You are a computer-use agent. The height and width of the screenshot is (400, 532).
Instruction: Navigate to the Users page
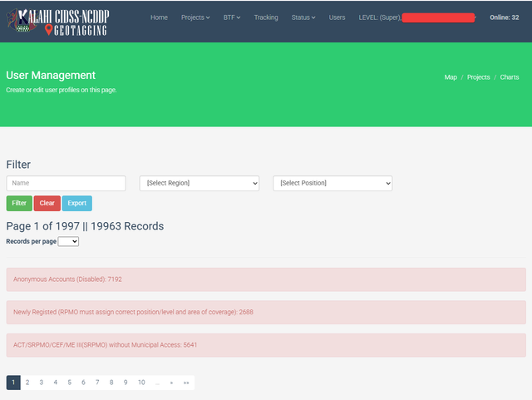coord(337,17)
